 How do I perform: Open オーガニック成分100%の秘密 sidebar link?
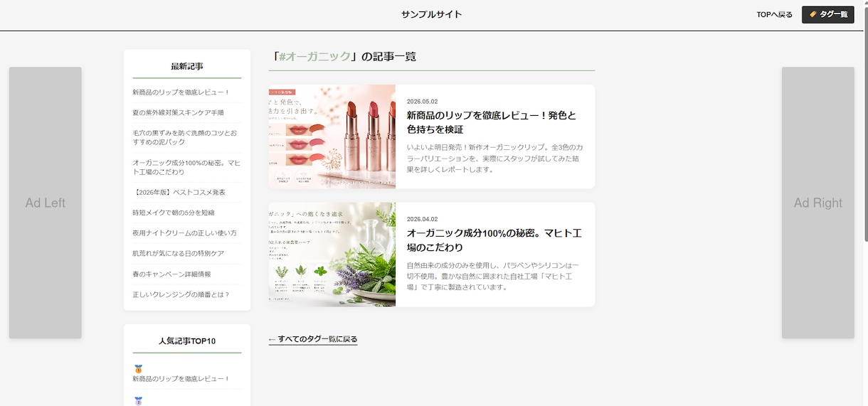[186, 167]
